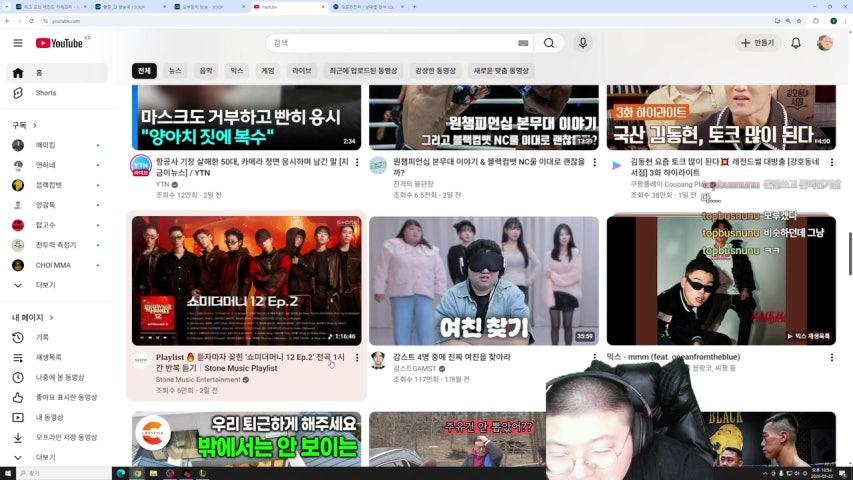Open CHOI MMA subscription channel

57,266
